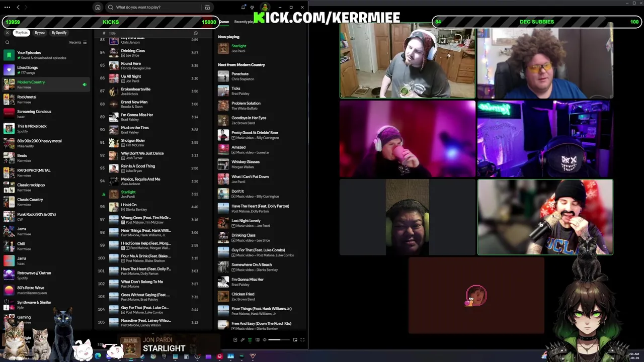The image size is (644, 362).
Task: Navigate back with the left arrow
Action: [x=18, y=8]
